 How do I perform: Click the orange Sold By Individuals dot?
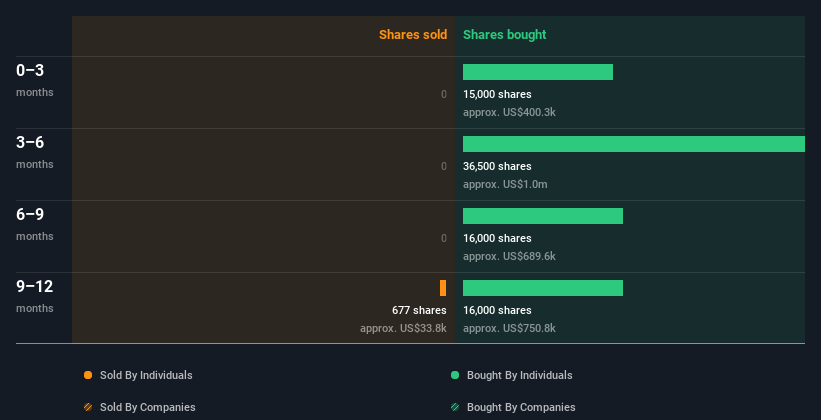pos(88,375)
